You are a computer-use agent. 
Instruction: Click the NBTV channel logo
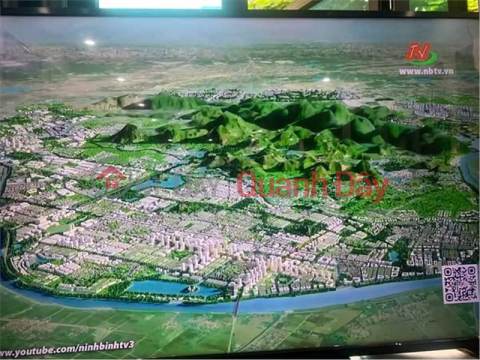[x=421, y=54]
